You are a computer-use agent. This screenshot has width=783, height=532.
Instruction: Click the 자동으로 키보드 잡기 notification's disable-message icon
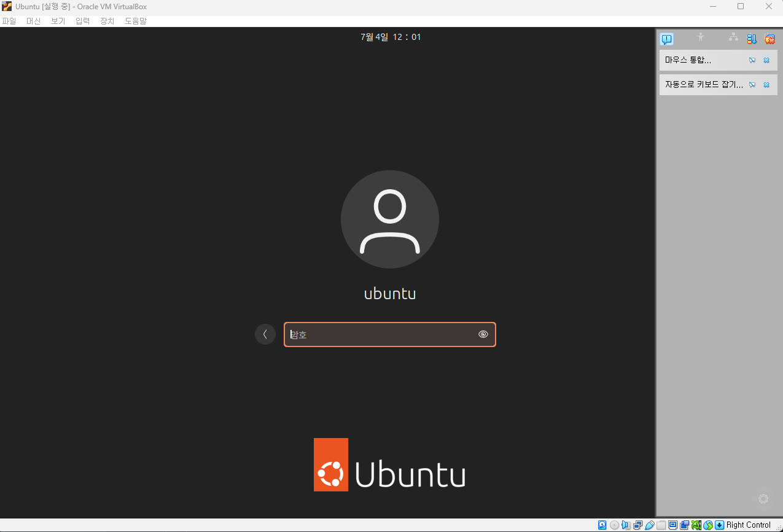point(752,85)
